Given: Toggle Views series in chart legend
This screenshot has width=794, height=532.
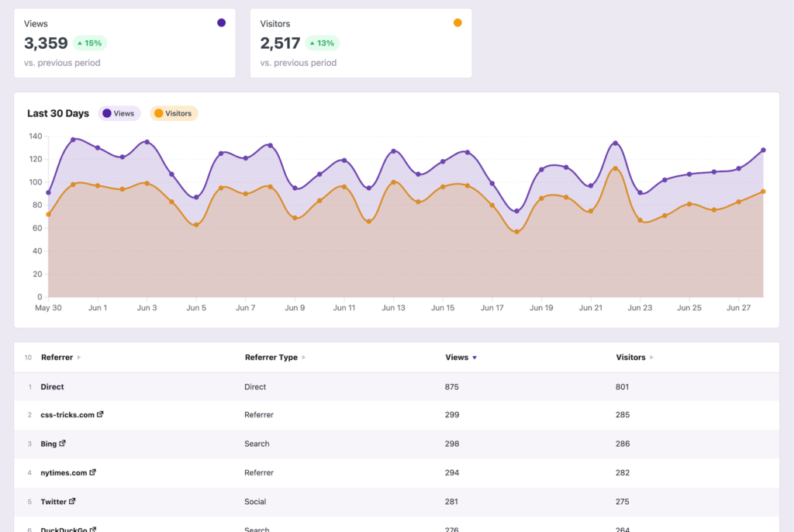Looking at the screenshot, I should (119, 113).
